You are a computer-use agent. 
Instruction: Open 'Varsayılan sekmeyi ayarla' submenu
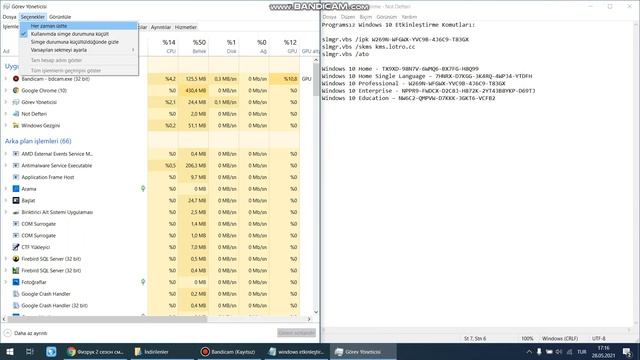tap(78, 50)
